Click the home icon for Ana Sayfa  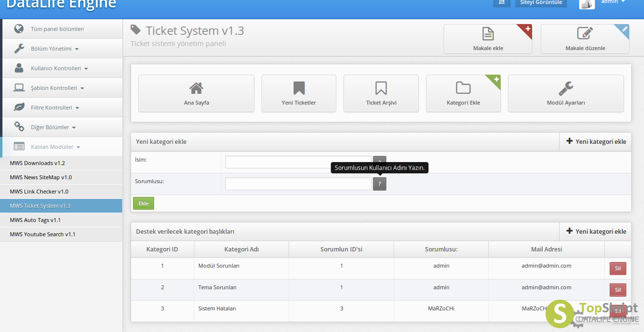tap(196, 88)
